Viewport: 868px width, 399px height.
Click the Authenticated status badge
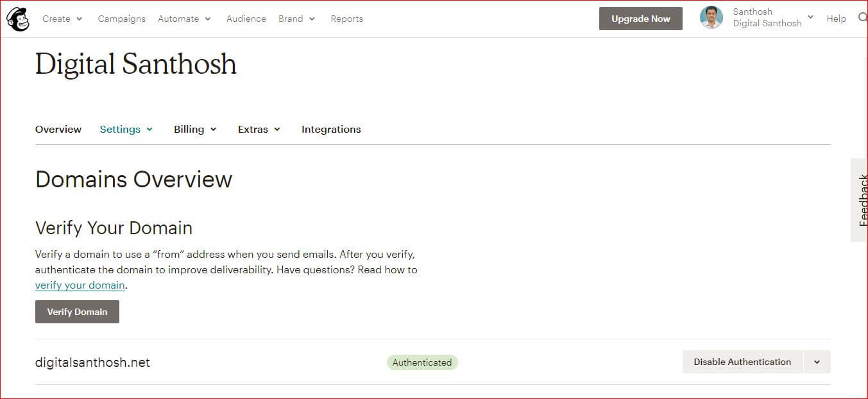coord(422,362)
